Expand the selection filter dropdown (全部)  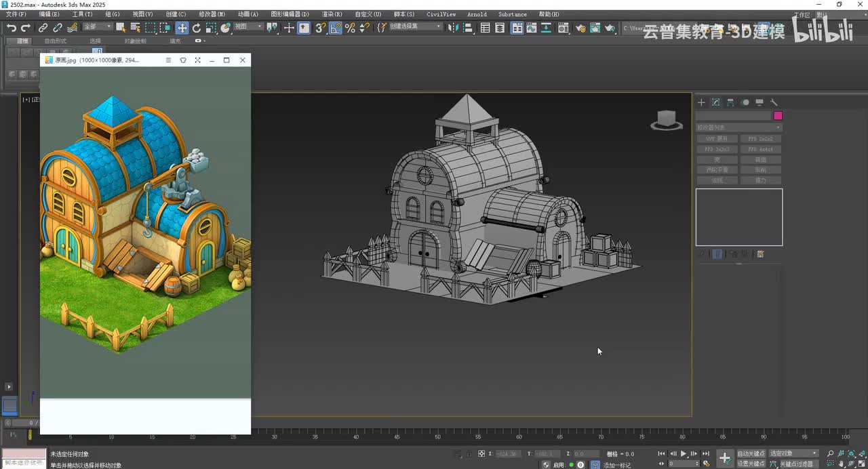coord(98,27)
